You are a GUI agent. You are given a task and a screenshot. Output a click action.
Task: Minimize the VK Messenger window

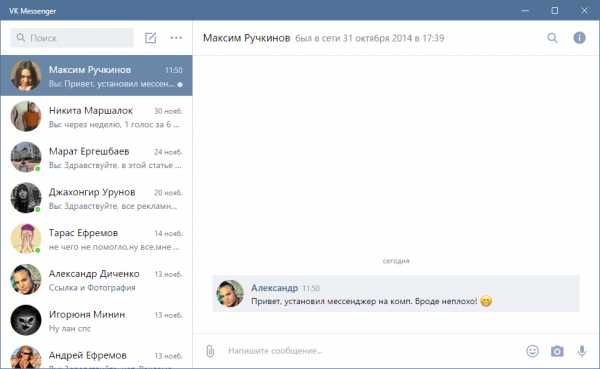(x=525, y=11)
